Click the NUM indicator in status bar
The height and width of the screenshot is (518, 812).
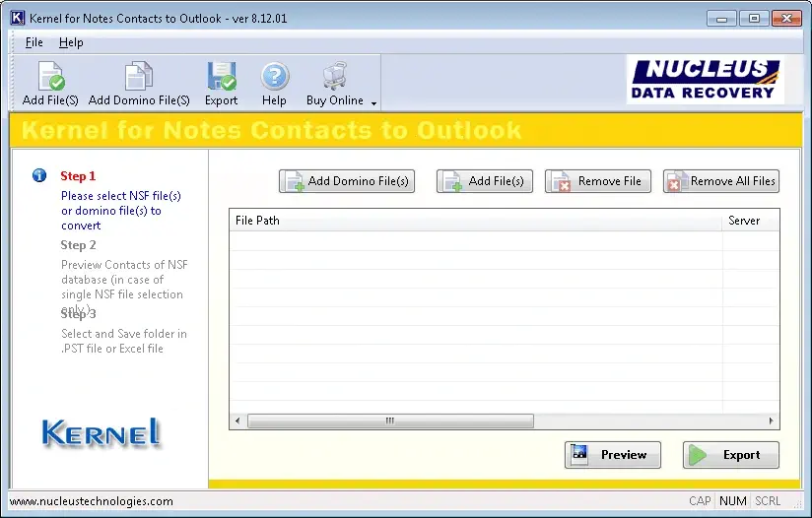pyautogui.click(x=733, y=501)
